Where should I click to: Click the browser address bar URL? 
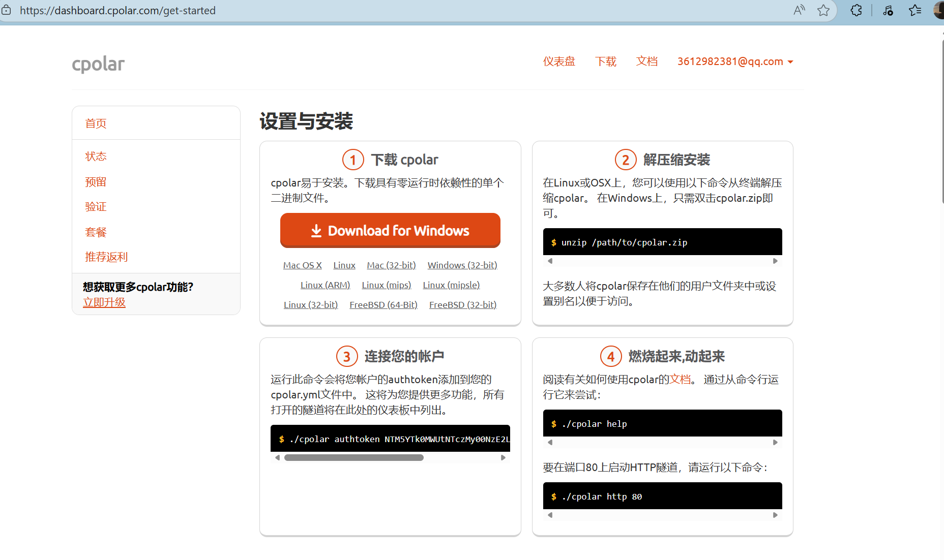pyautogui.click(x=117, y=10)
